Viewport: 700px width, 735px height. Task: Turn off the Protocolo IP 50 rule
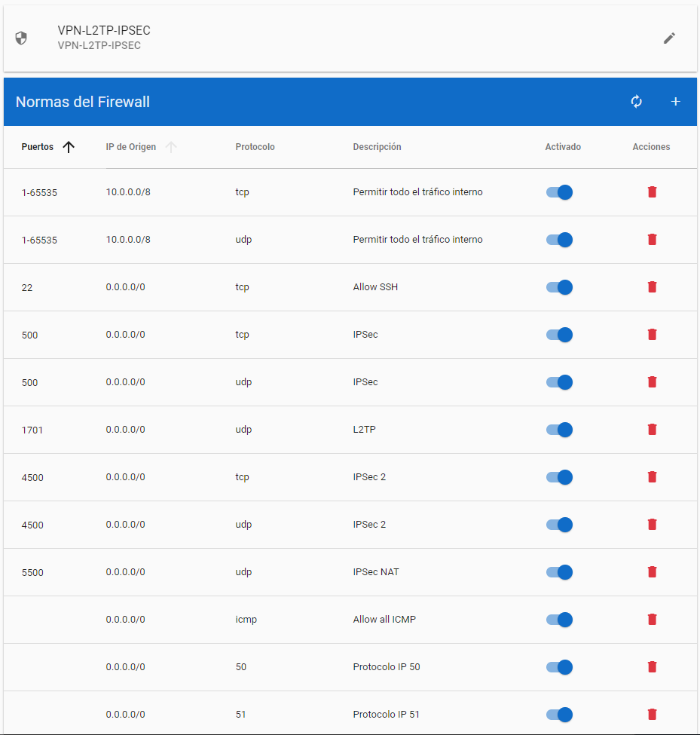[560, 667]
